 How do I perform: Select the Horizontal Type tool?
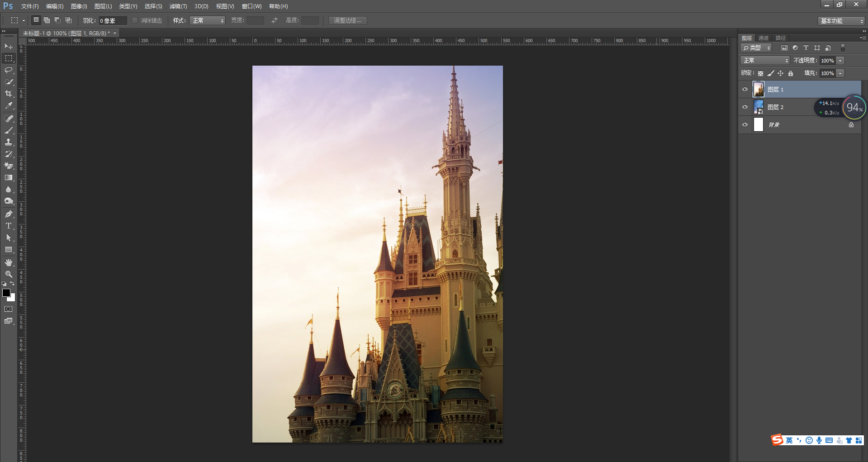[9, 226]
